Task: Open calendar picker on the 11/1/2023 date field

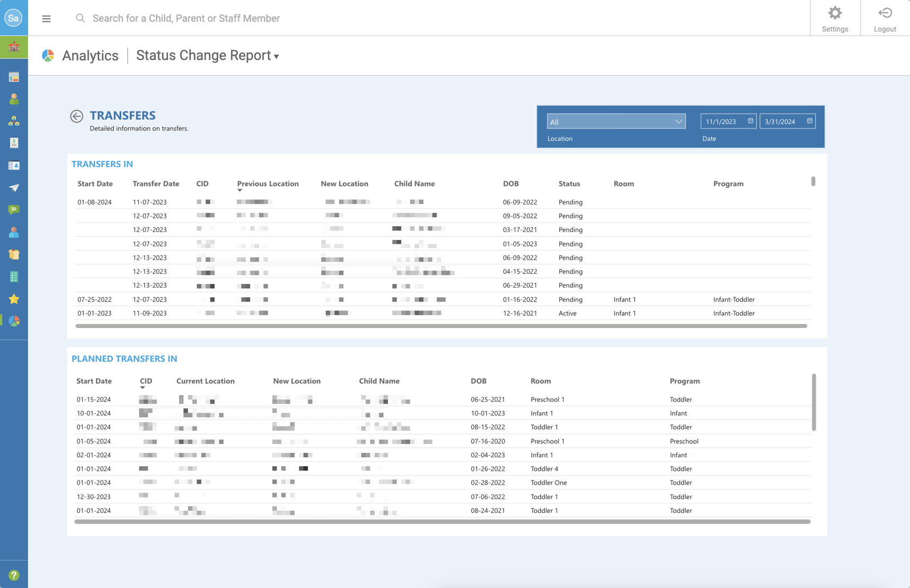Action: [x=750, y=121]
